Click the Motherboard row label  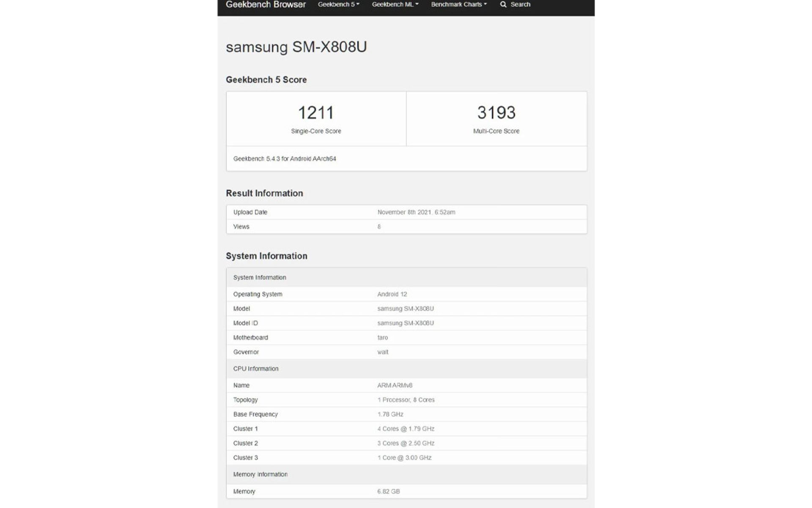click(250, 337)
